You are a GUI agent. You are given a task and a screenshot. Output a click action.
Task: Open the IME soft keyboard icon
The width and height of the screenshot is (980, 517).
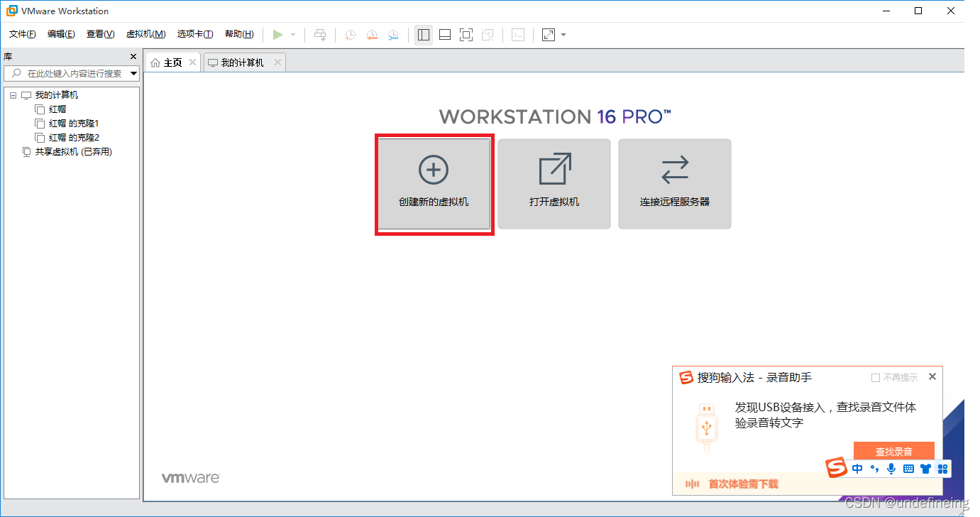[908, 469]
